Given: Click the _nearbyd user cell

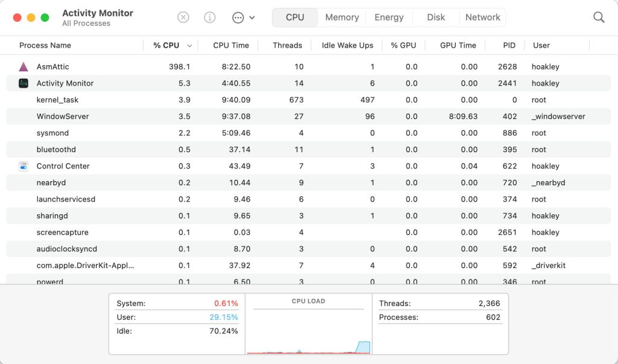Looking at the screenshot, I should coord(548,182).
